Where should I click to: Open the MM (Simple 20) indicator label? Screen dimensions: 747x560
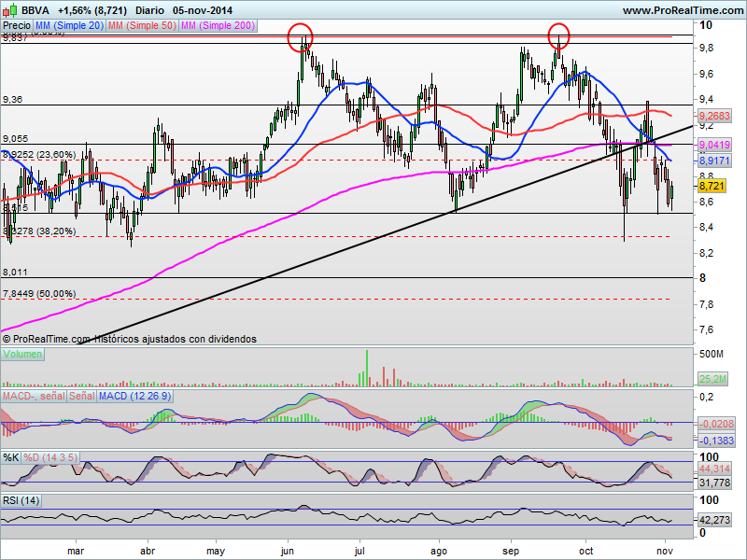[69, 26]
